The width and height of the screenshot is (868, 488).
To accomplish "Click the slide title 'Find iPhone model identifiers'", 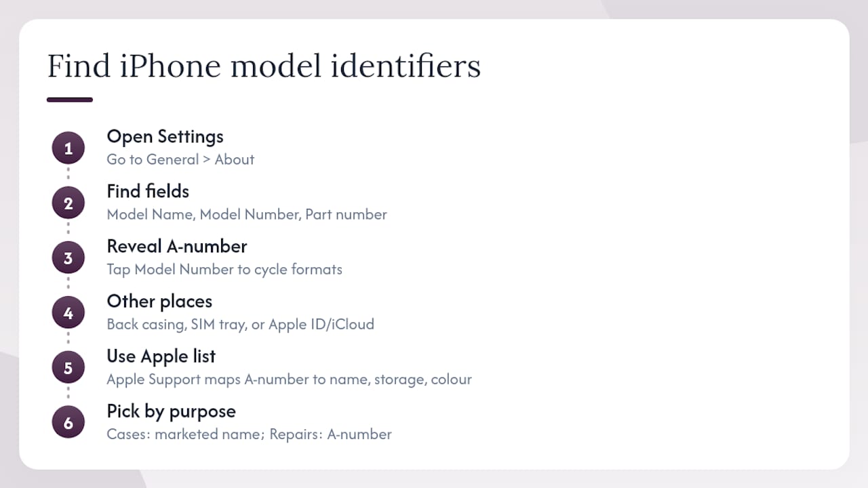I will click(264, 66).
